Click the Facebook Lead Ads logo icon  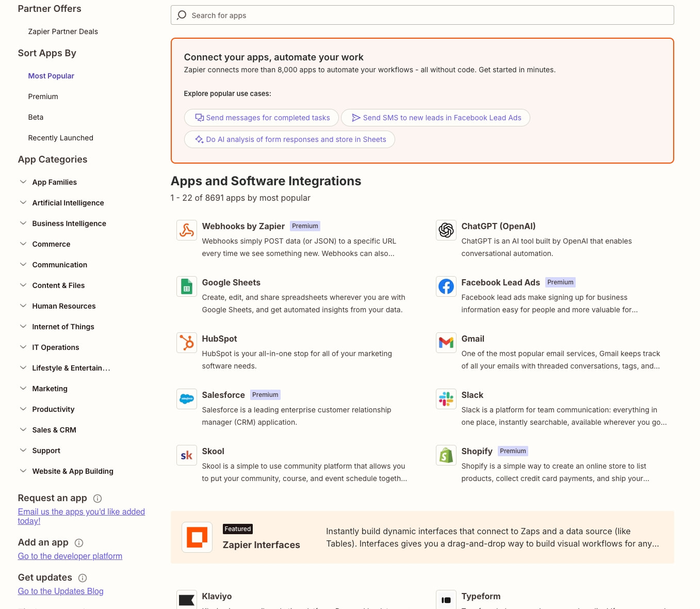446,286
